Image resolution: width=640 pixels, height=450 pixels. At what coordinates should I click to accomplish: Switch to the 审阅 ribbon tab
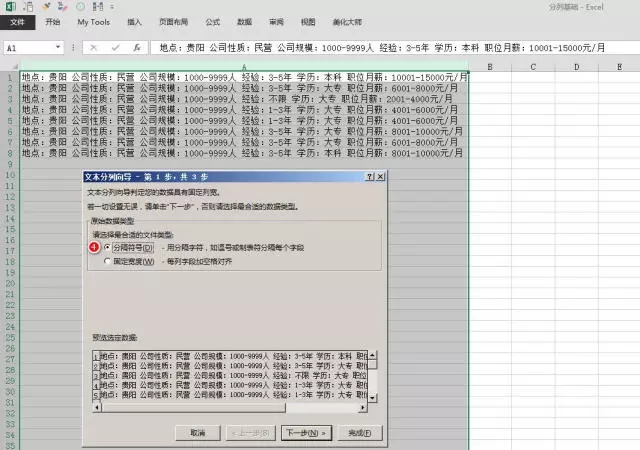[276, 22]
